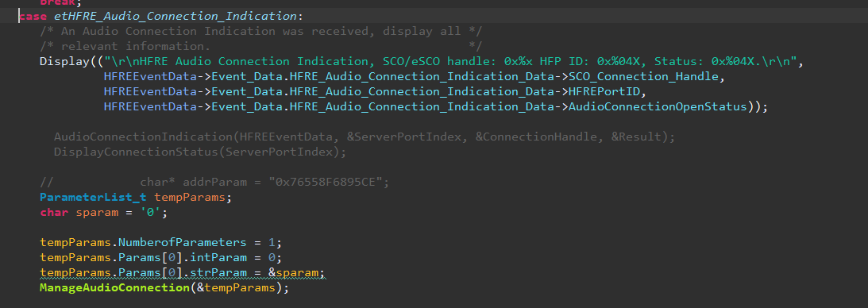Click the tempParams variable declaration
The width and height of the screenshot is (868, 308).
[x=189, y=197]
